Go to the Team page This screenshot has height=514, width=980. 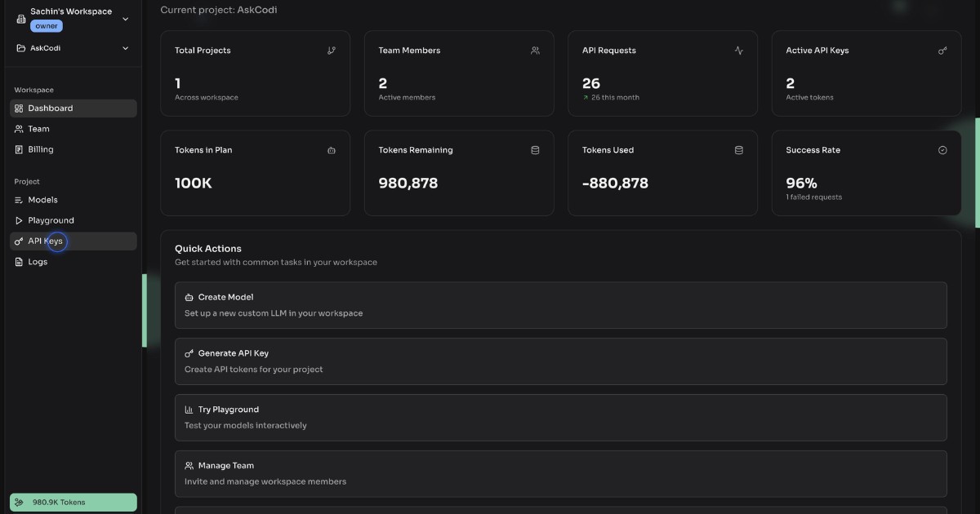coord(73,129)
